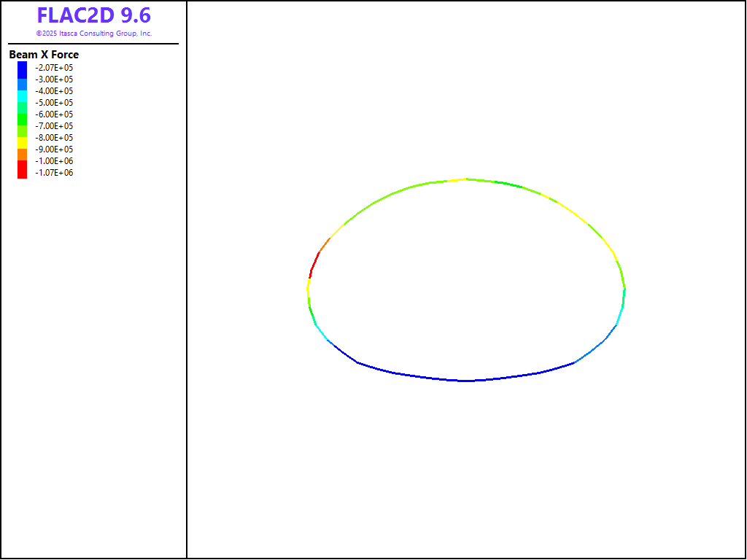Click the -1.07E+06 legend value
This screenshot has height=560, width=747.
pyautogui.click(x=54, y=173)
